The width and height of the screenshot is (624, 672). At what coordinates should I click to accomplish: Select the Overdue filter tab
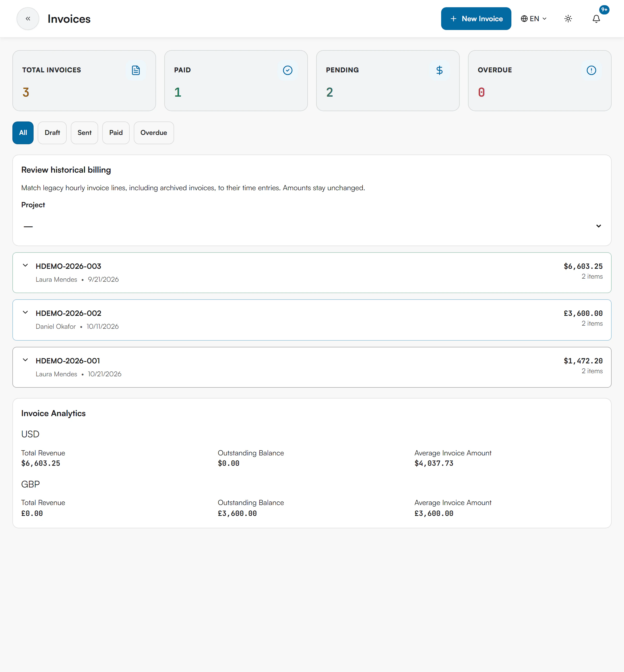click(x=154, y=133)
